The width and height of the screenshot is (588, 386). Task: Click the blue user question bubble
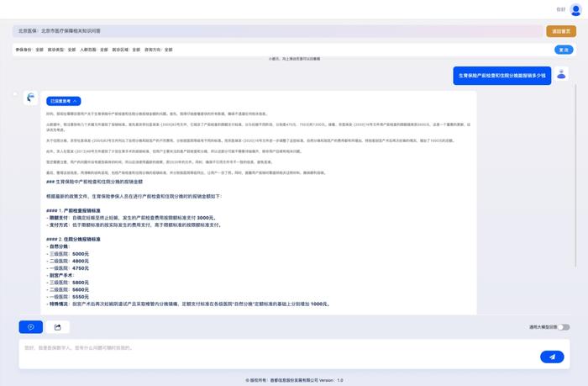501,76
